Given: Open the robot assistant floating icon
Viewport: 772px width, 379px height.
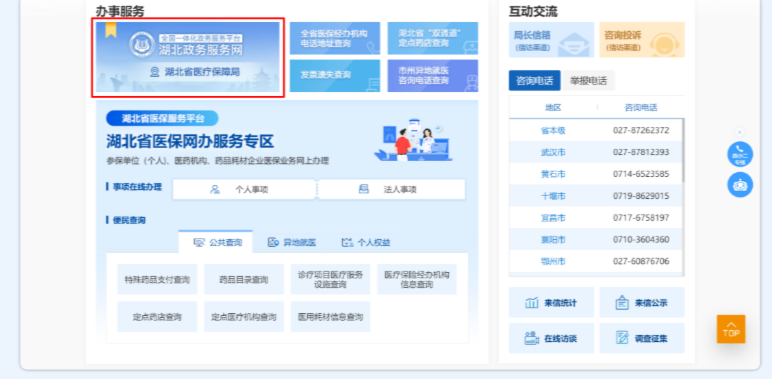Looking at the screenshot, I should click(740, 185).
